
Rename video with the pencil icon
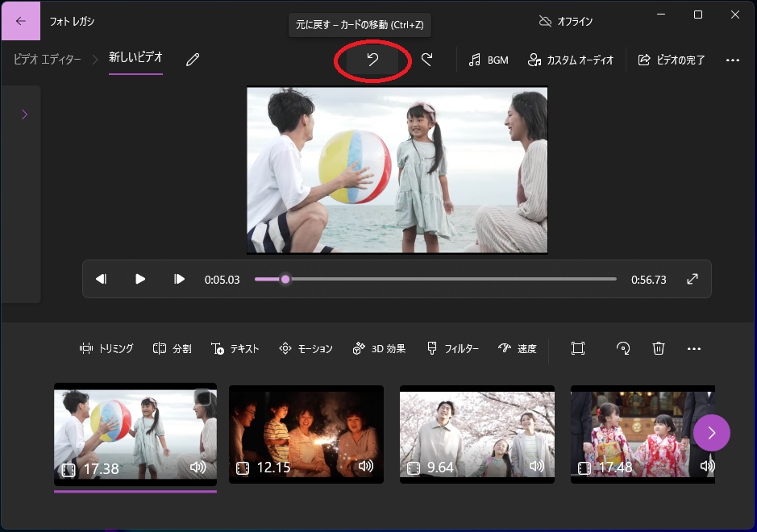pyautogui.click(x=193, y=60)
